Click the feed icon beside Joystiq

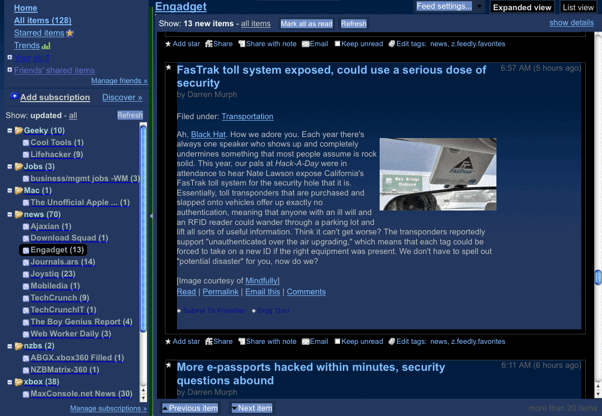(x=26, y=274)
